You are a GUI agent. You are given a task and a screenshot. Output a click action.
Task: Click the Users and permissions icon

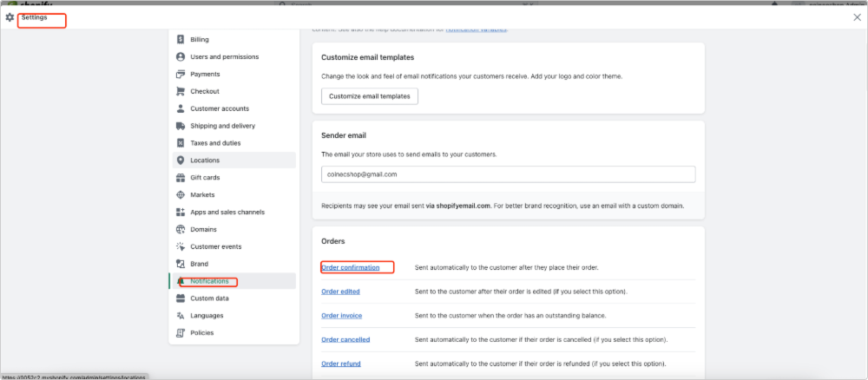click(x=181, y=57)
